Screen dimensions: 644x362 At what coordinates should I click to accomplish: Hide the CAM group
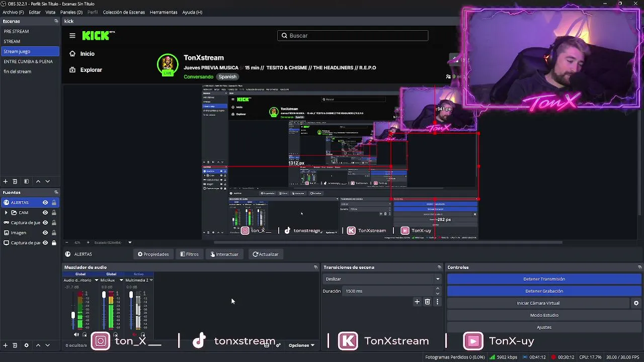tap(45, 213)
